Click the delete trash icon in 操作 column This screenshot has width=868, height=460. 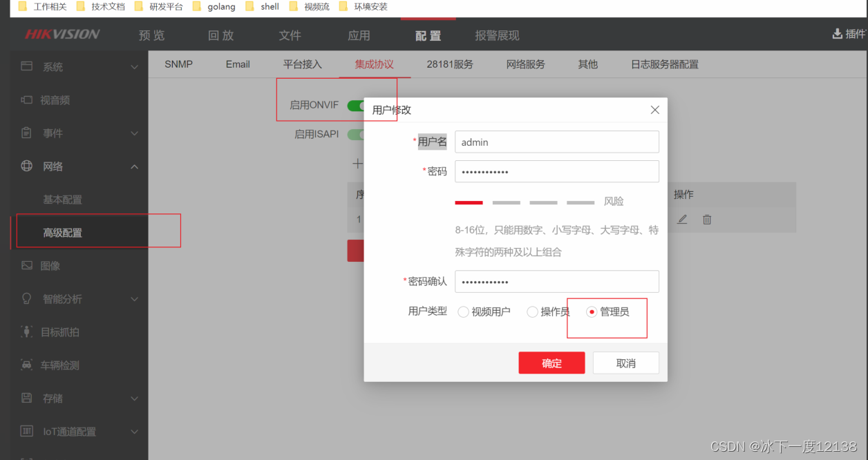[x=706, y=219]
